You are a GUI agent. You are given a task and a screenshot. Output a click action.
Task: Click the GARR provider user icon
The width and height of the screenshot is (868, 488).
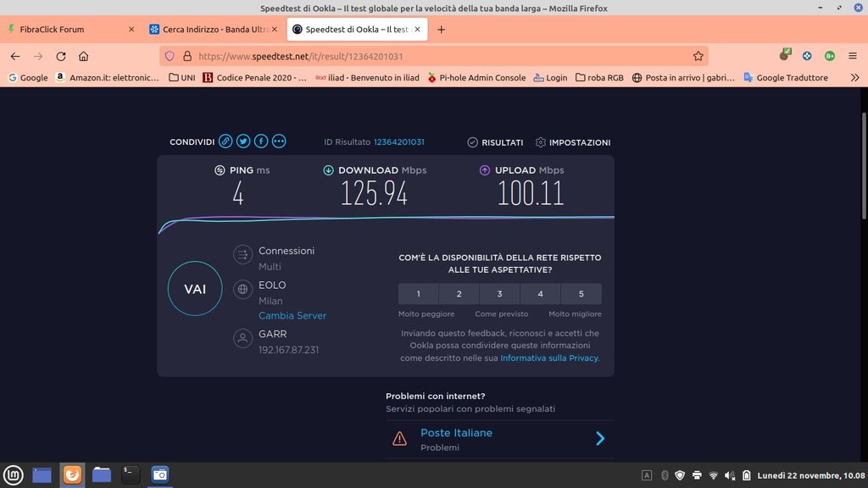[x=242, y=338]
